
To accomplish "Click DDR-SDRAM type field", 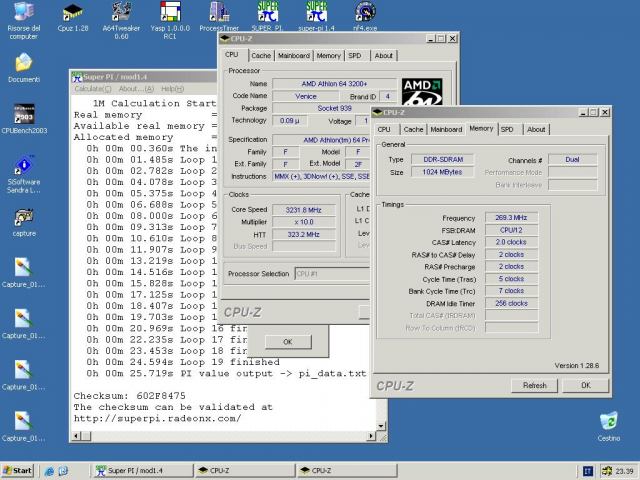I will (x=443, y=160).
